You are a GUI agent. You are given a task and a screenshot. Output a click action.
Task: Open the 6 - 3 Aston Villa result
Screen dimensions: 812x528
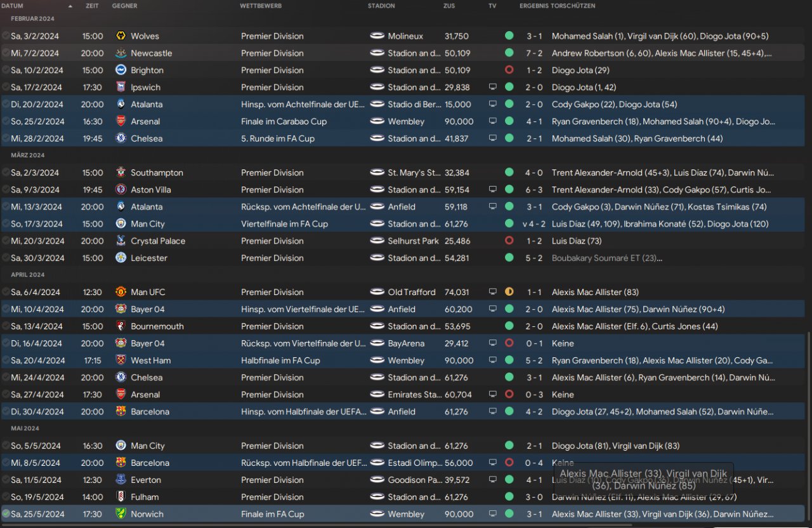534,190
